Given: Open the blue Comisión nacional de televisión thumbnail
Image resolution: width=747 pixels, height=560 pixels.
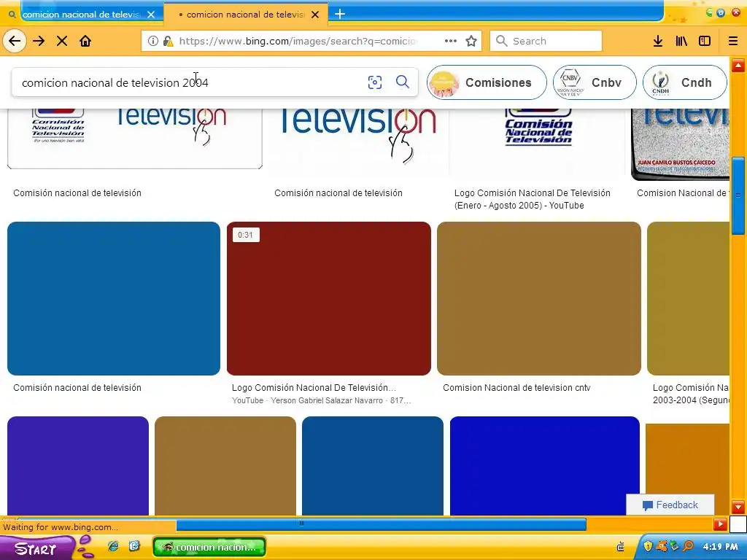Looking at the screenshot, I should 114,298.
